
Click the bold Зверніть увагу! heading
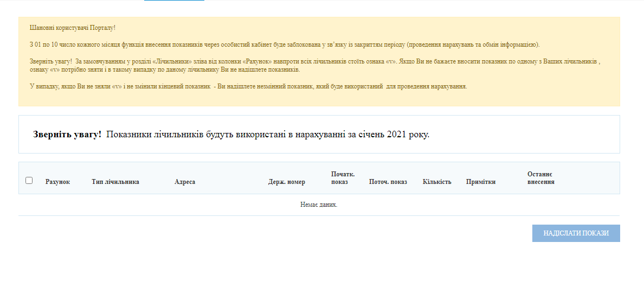[x=67, y=135]
